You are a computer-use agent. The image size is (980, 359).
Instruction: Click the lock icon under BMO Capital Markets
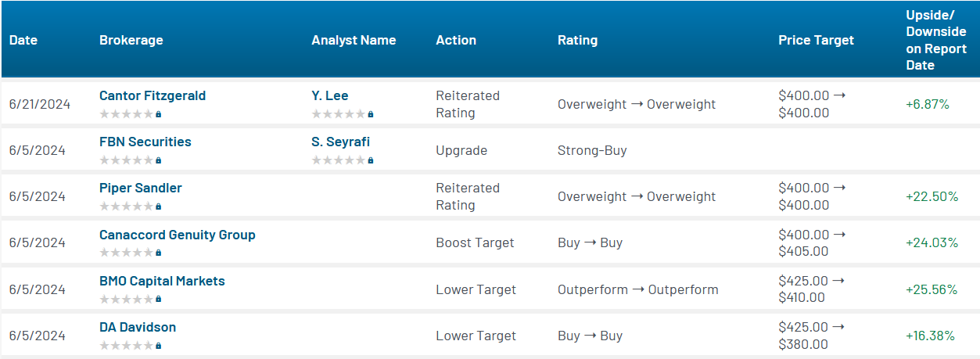pos(159,299)
